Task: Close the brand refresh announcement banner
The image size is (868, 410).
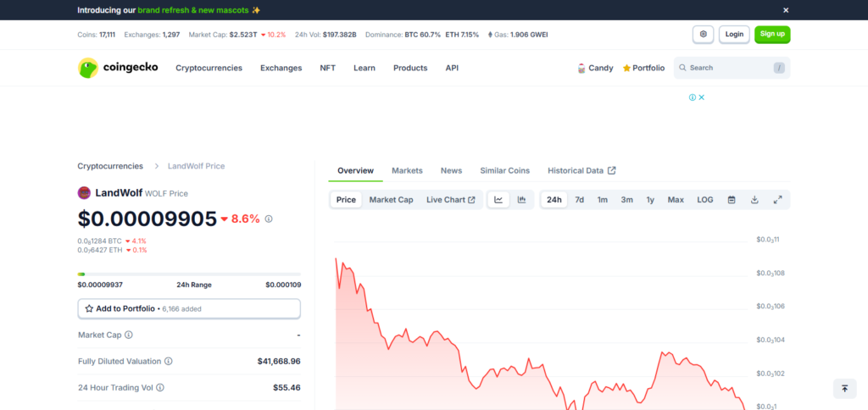Action: (x=786, y=10)
